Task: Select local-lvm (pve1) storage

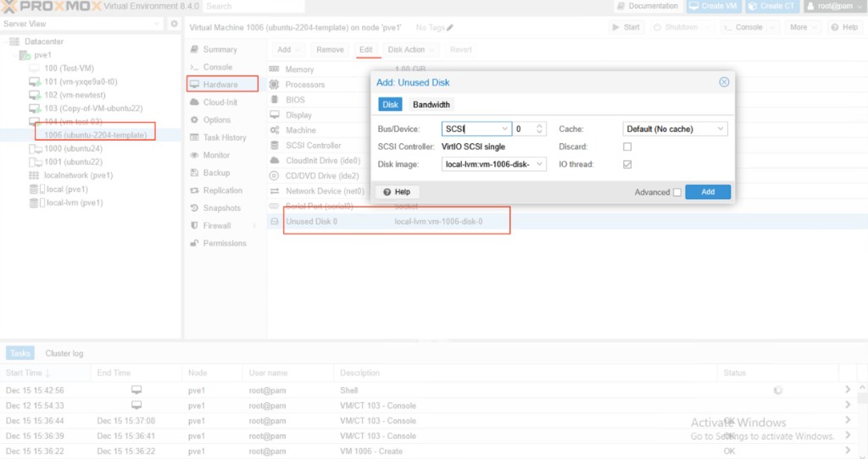Action: [75, 202]
